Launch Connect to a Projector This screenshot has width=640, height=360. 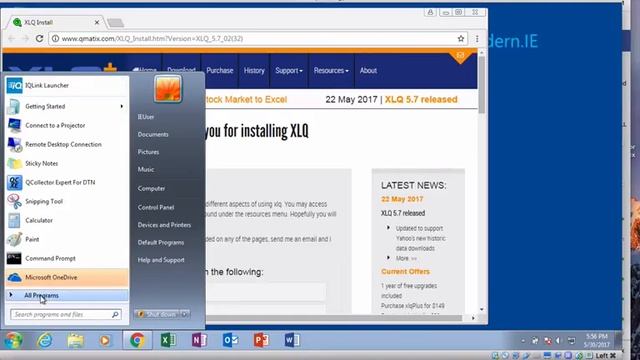pos(67,125)
